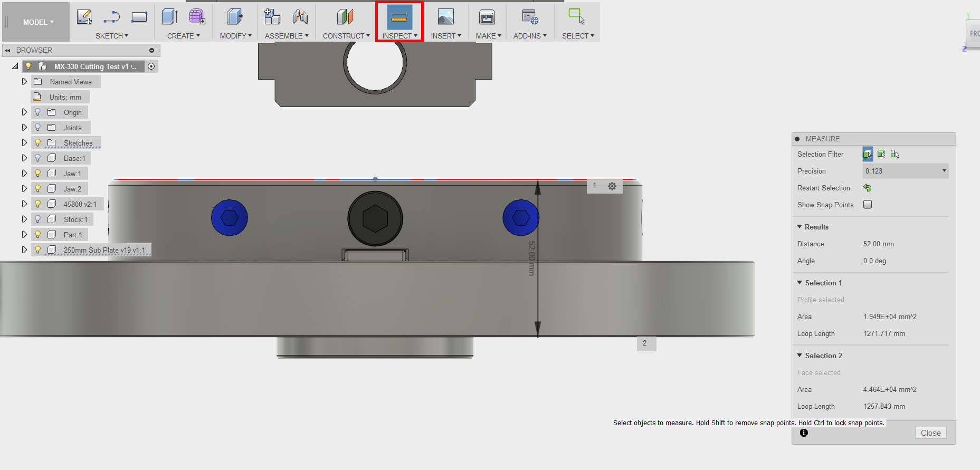Click the Insert image icon
This screenshot has width=980, height=470.
point(446,17)
